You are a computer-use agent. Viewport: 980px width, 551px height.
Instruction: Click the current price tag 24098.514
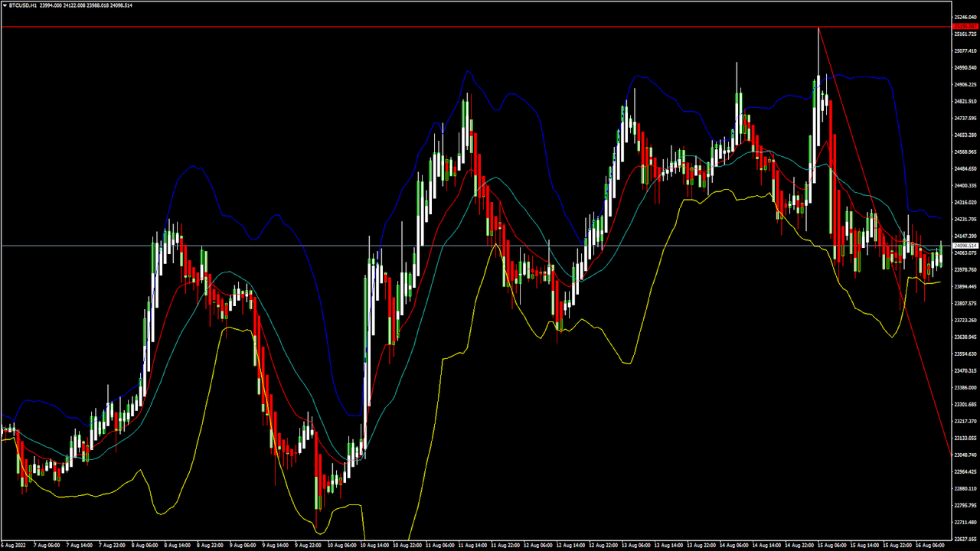pyautogui.click(x=965, y=246)
